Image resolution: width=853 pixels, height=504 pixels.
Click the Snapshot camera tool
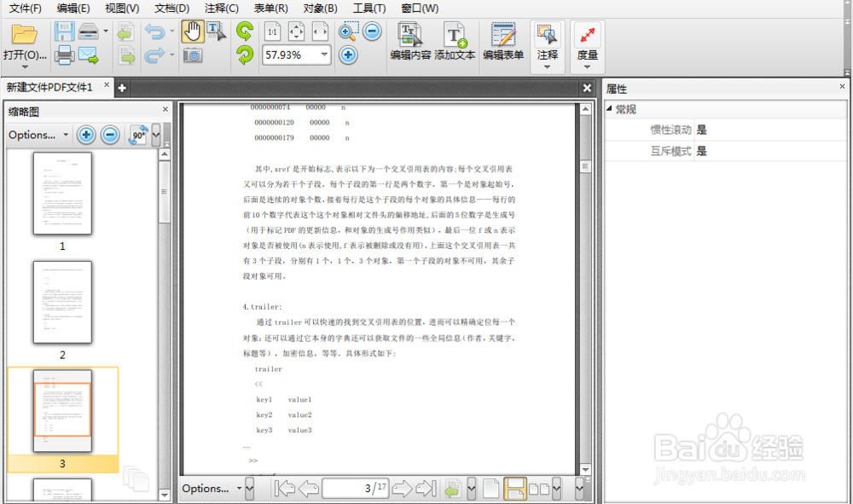[193, 55]
